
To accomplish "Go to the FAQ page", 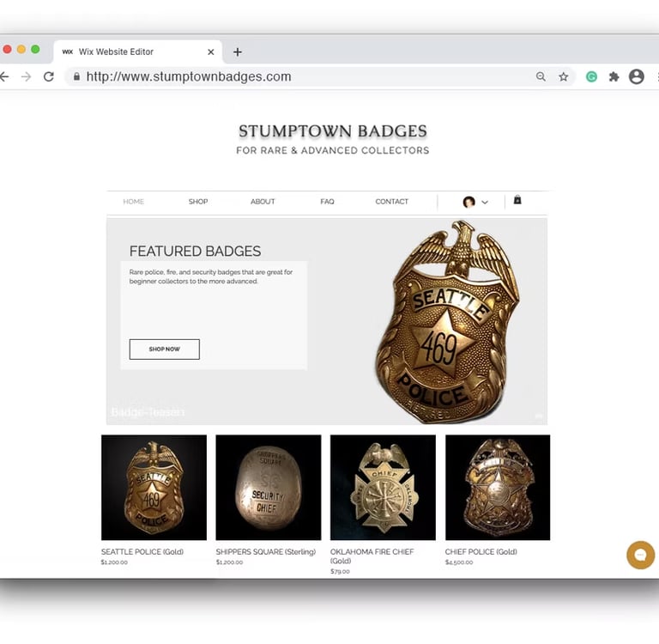I will pyautogui.click(x=327, y=202).
